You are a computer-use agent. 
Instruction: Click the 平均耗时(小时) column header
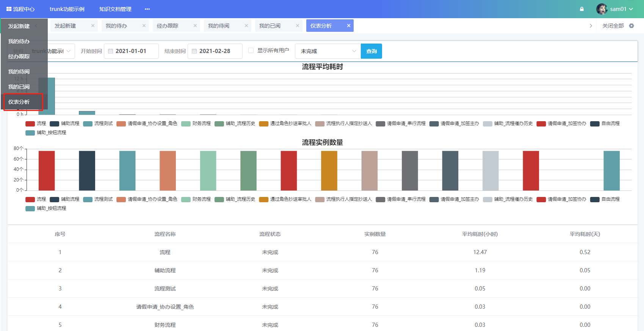click(480, 234)
